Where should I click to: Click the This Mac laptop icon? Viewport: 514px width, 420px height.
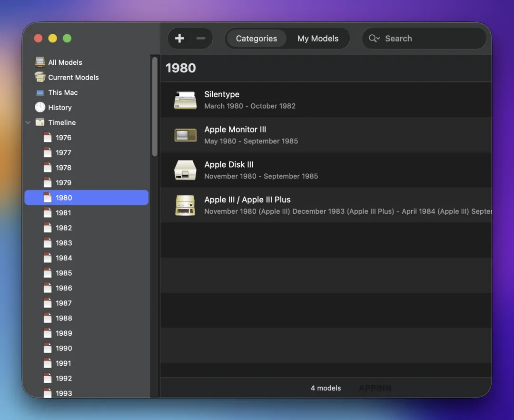tap(40, 92)
